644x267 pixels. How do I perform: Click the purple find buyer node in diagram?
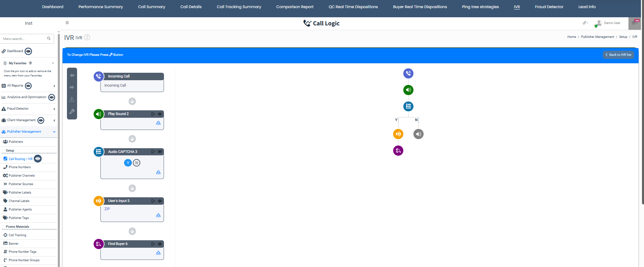[398, 151]
